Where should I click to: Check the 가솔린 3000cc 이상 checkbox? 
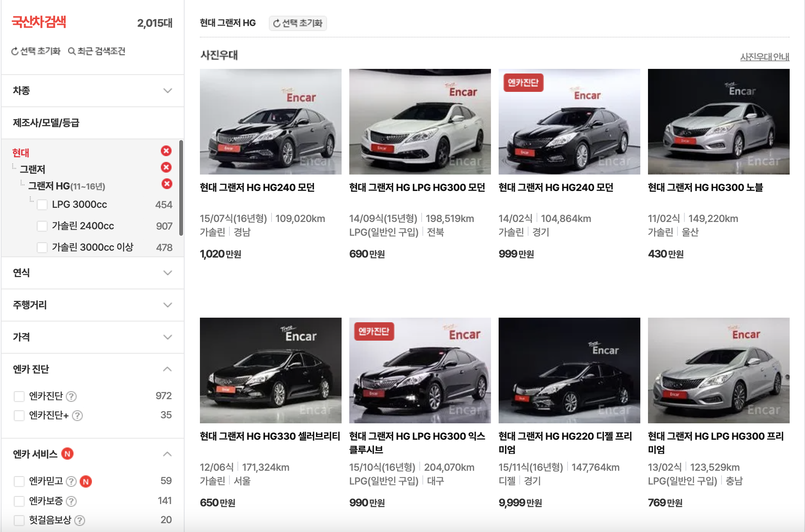(42, 248)
